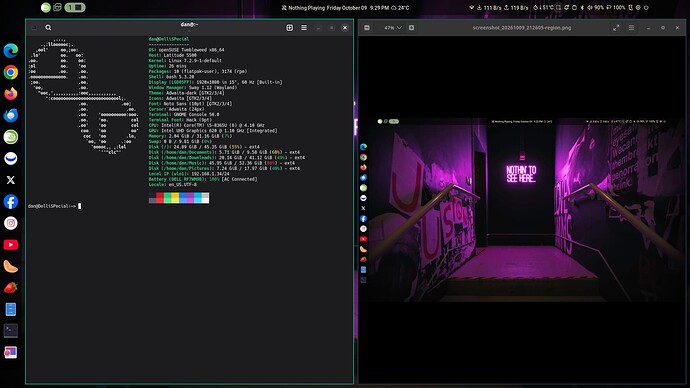Click the Host: Latitude 5500 line

tap(173, 55)
